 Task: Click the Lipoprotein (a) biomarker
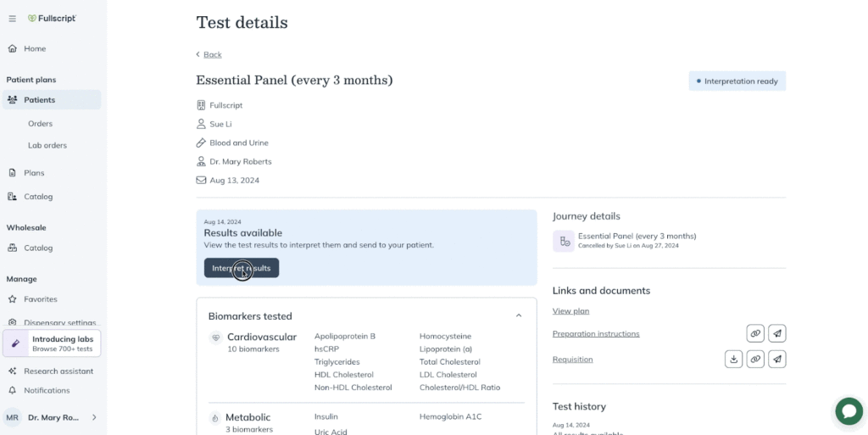coord(444,349)
